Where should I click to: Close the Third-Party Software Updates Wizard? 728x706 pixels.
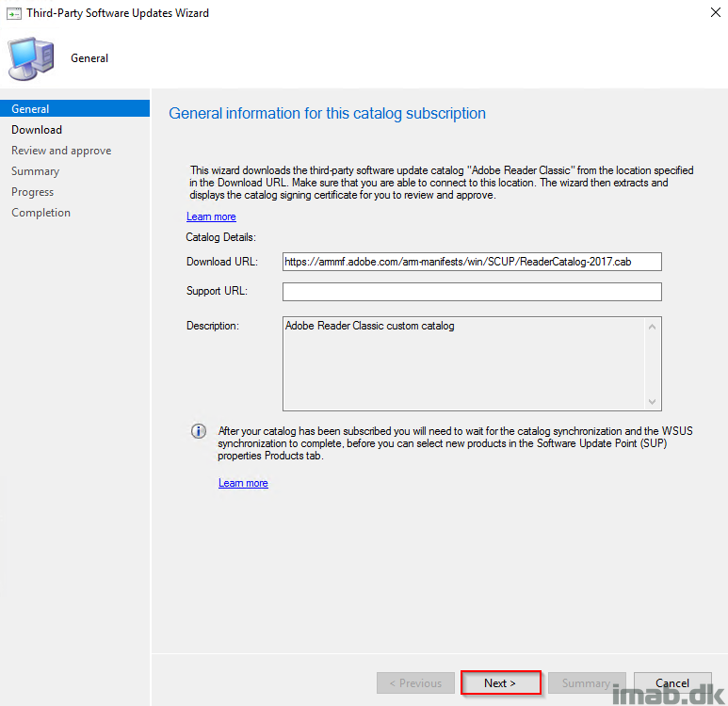(x=716, y=12)
